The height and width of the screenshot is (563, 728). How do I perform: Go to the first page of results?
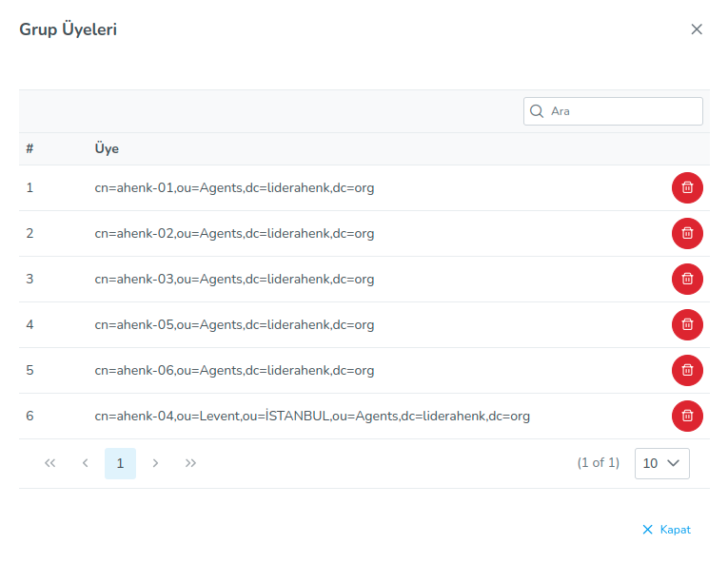[50, 463]
